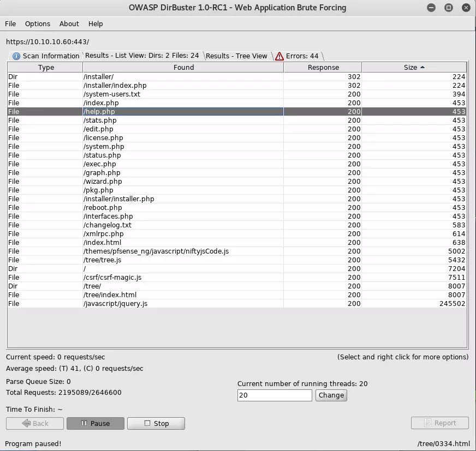Viewport: 476px width, 451px height.
Task: Click the sort arrow on Size column
Action: pos(423,68)
